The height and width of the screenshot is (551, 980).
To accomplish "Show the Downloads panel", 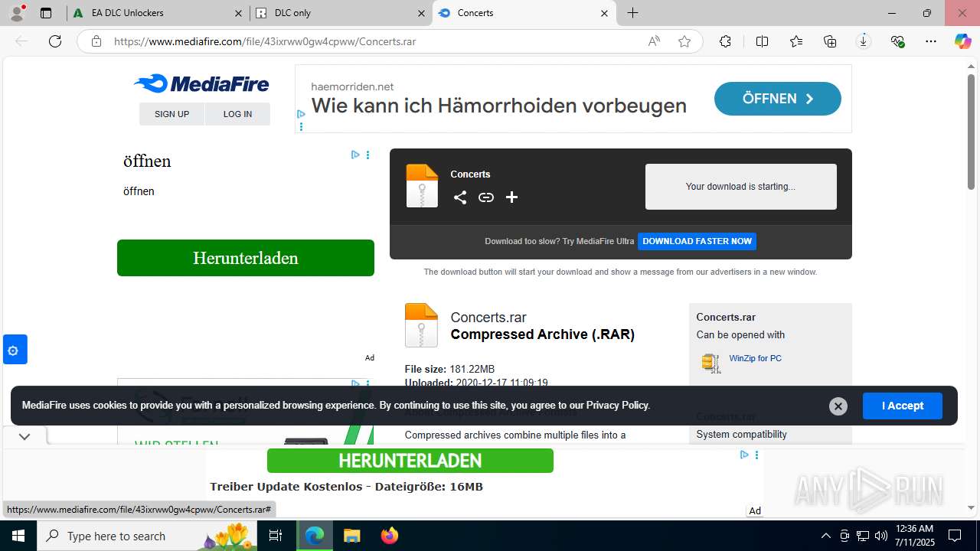I will click(864, 41).
